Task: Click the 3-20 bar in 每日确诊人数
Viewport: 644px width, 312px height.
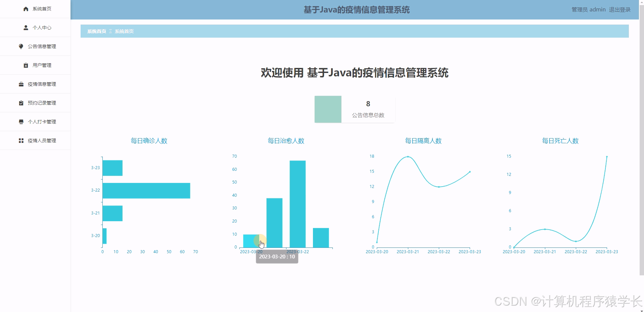Action: pos(104,236)
